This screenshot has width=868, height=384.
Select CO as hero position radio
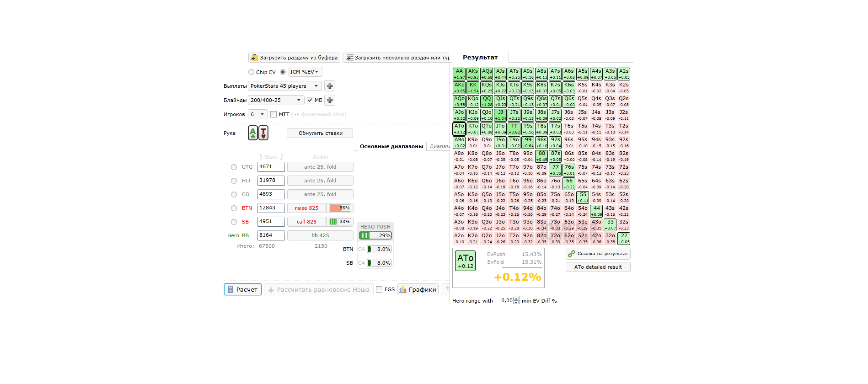click(234, 195)
